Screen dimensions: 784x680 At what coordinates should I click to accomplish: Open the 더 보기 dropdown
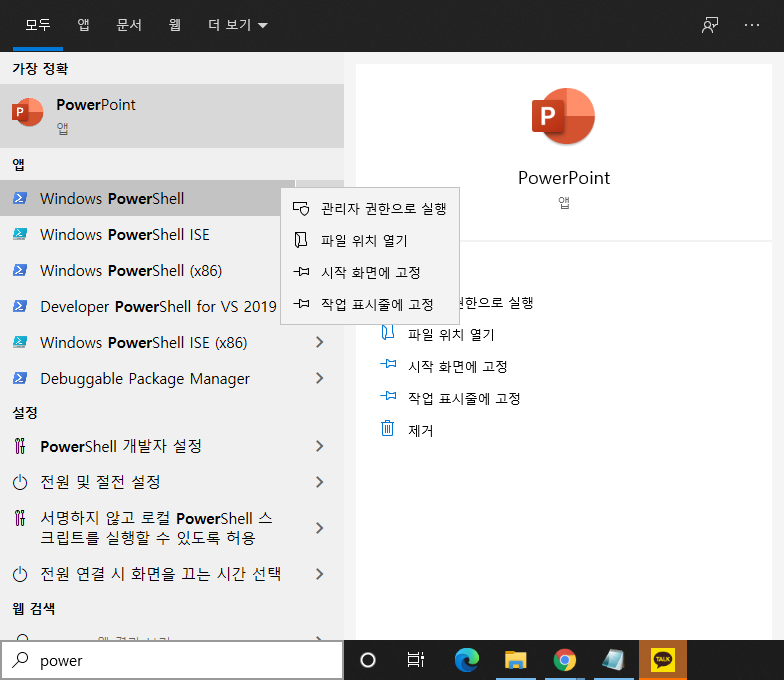click(x=238, y=25)
